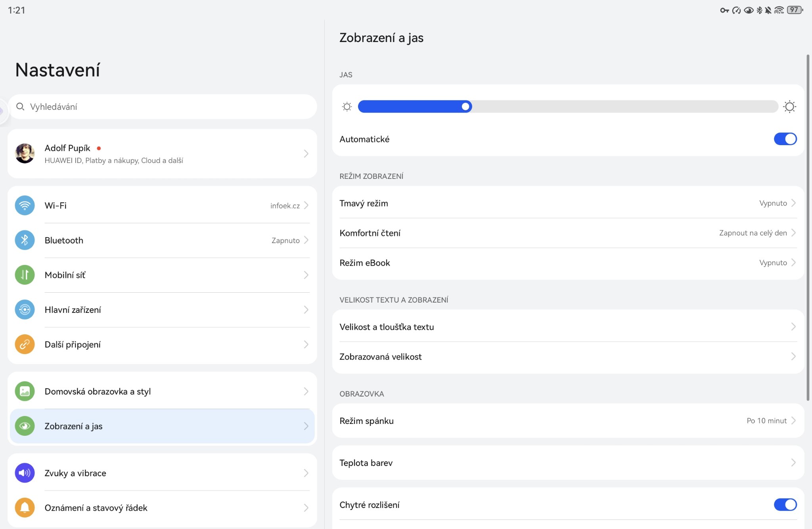Open Tmavý režim options showing Vypnuto
Viewport: 812px width, 529px height.
(x=568, y=203)
